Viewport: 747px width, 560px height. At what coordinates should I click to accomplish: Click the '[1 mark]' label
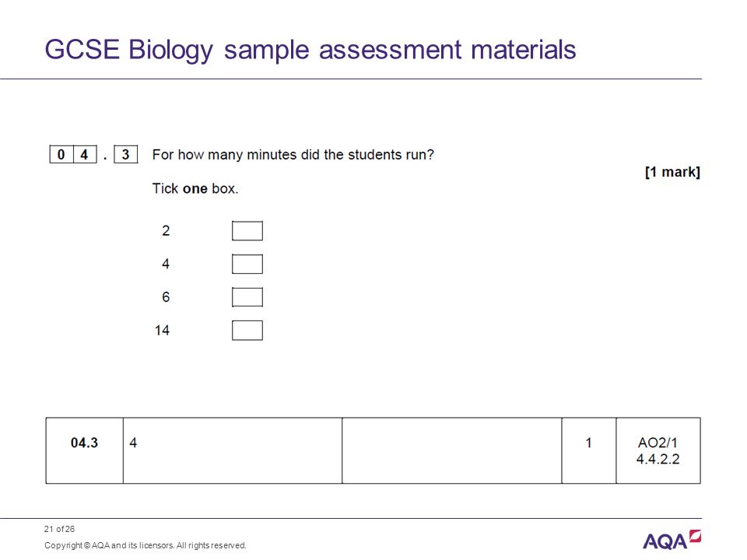click(x=672, y=172)
